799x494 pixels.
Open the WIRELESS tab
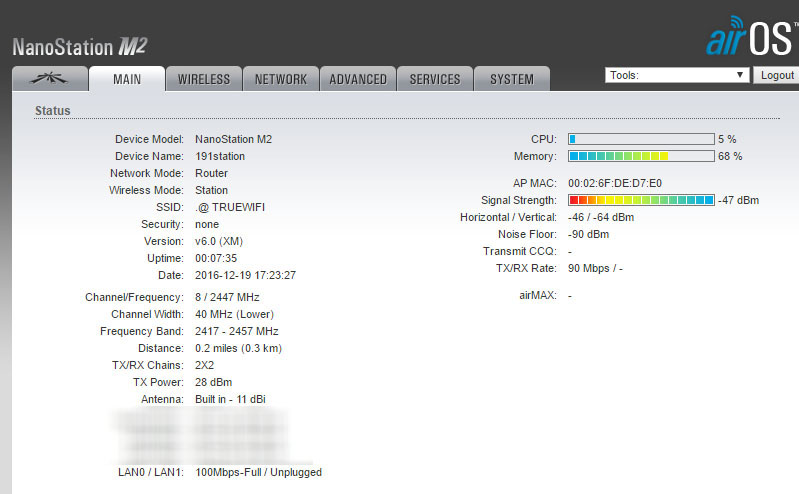204,79
